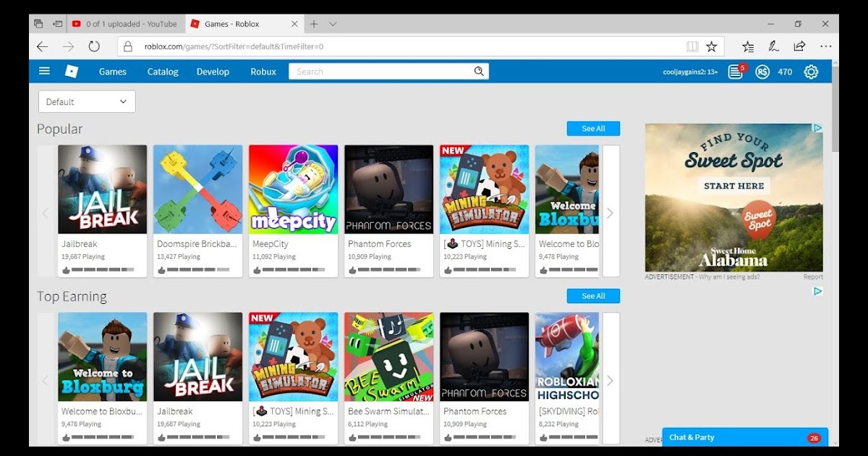Click the AdChoices icon on Alabama ad
This screenshot has width=868, height=456.
click(817, 128)
